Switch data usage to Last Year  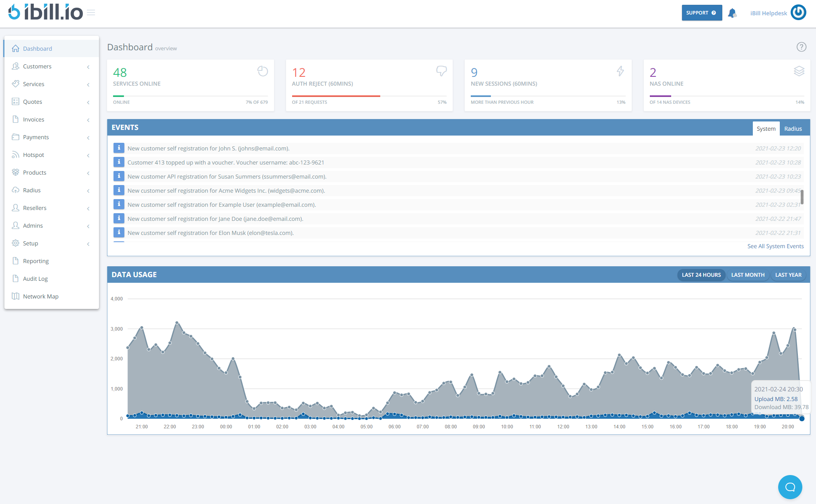tap(788, 275)
